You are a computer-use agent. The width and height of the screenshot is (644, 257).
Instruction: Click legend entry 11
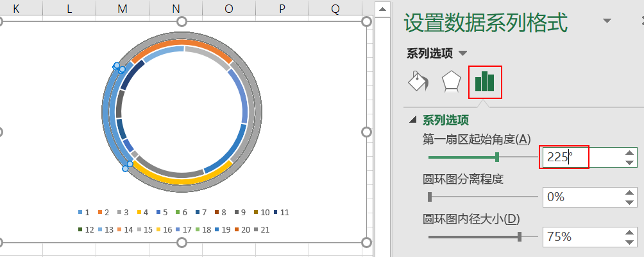(x=282, y=212)
